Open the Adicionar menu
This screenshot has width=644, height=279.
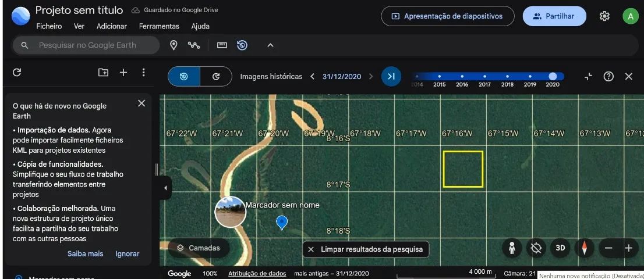(112, 26)
